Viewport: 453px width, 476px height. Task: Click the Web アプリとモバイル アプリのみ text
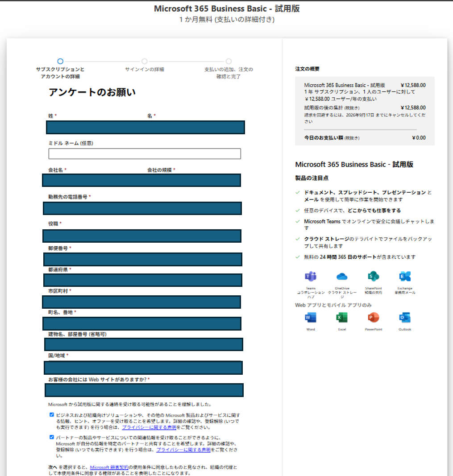[x=333, y=305]
